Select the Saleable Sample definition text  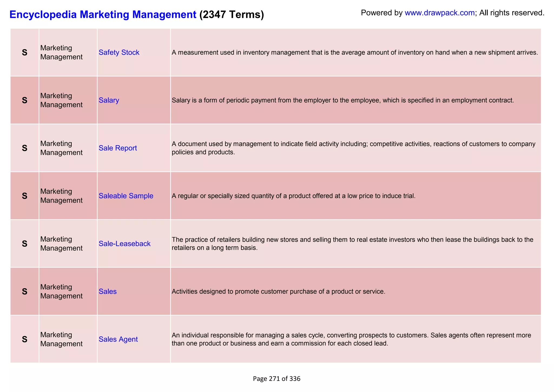pyautogui.click(x=294, y=196)
